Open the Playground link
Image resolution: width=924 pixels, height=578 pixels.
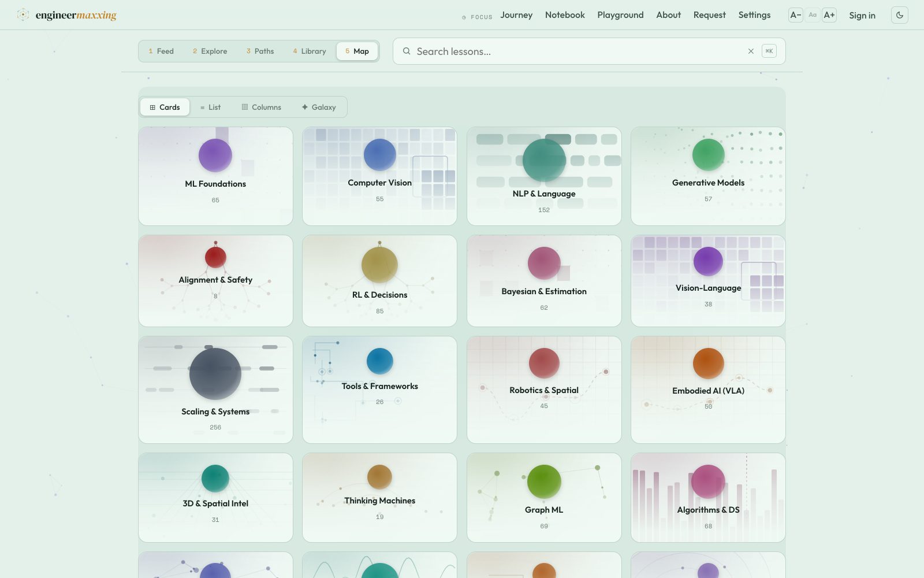(620, 15)
